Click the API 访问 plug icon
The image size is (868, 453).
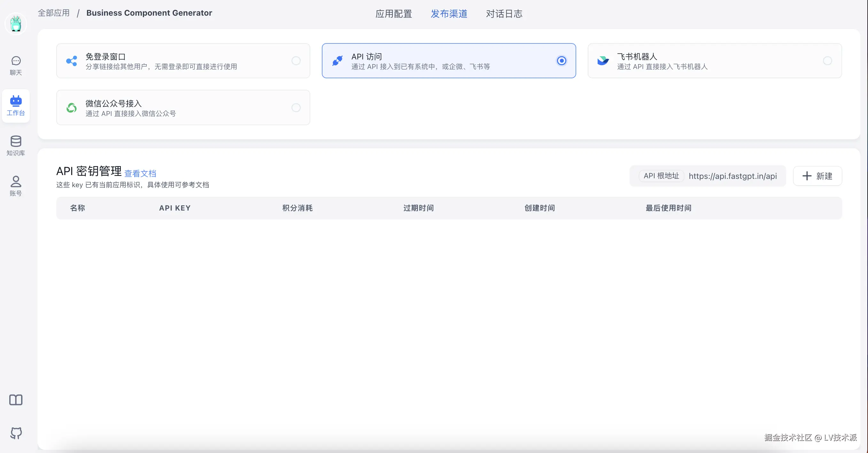[x=337, y=61]
